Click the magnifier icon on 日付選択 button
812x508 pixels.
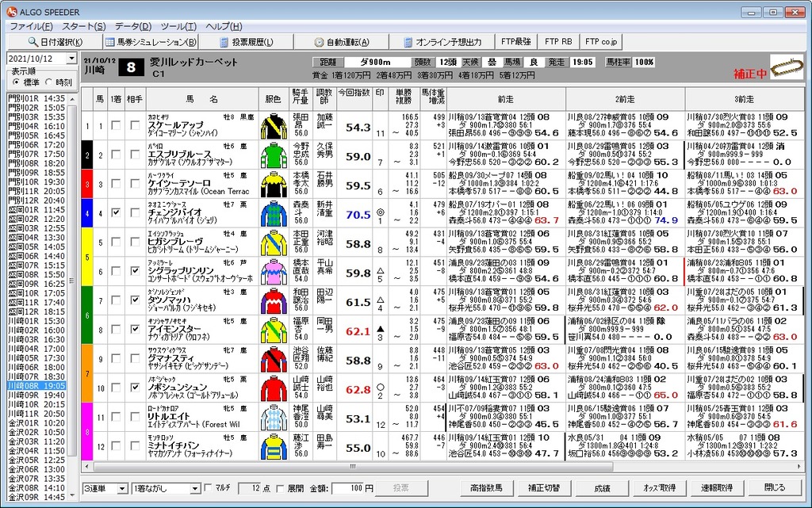pos(33,42)
